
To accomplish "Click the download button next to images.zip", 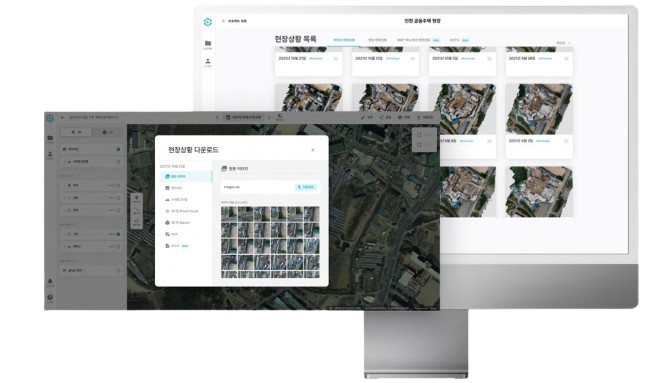I will point(306,187).
